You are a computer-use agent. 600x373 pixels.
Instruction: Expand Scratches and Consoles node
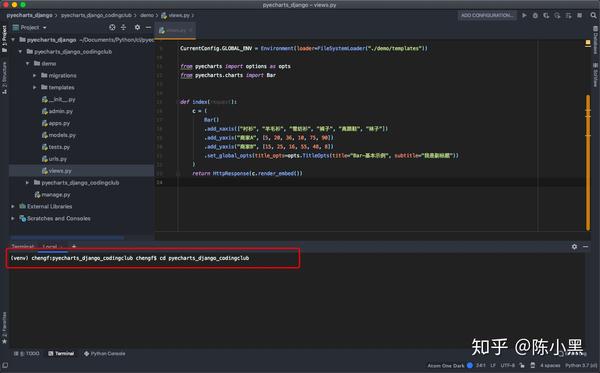tap(13, 218)
